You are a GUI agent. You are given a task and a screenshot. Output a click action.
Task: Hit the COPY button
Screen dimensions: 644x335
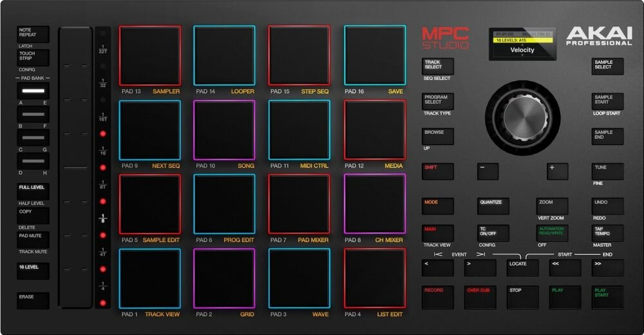point(33,216)
